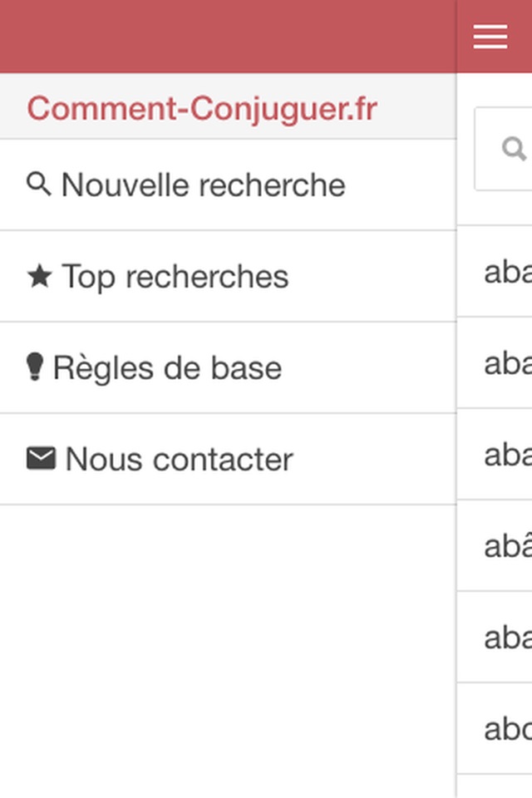Select the list entry starting with "abâ"
This screenshot has width=532, height=798.
pyautogui.click(x=495, y=545)
